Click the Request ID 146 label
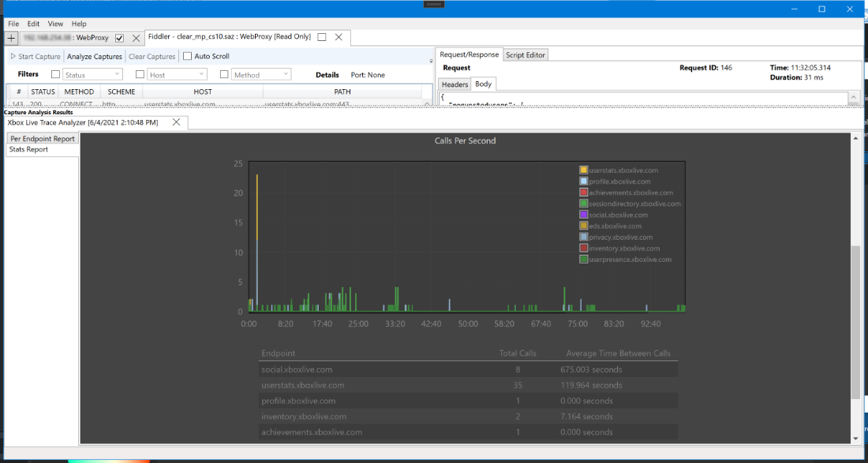This screenshot has height=463, width=868. [705, 68]
